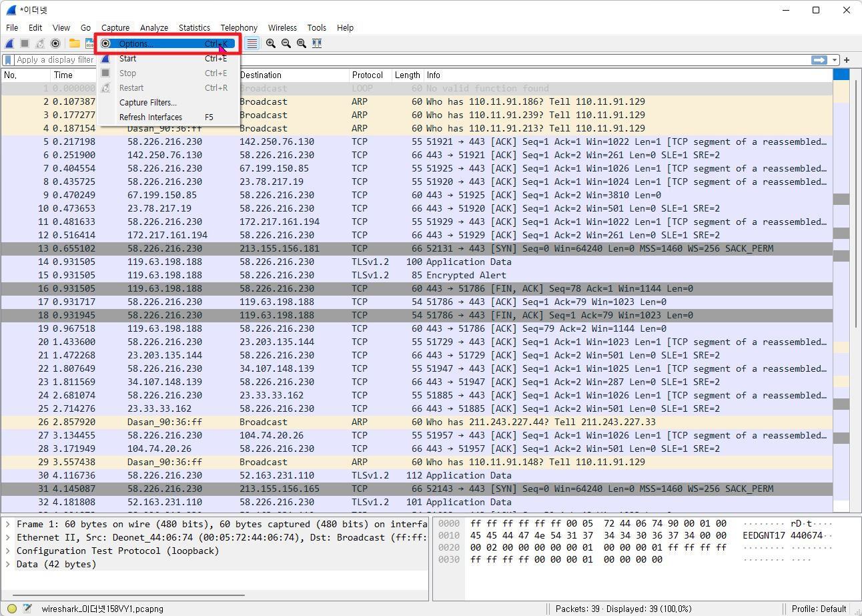Restart the current capture from the toolbar
This screenshot has width=862, height=616.
[40, 43]
